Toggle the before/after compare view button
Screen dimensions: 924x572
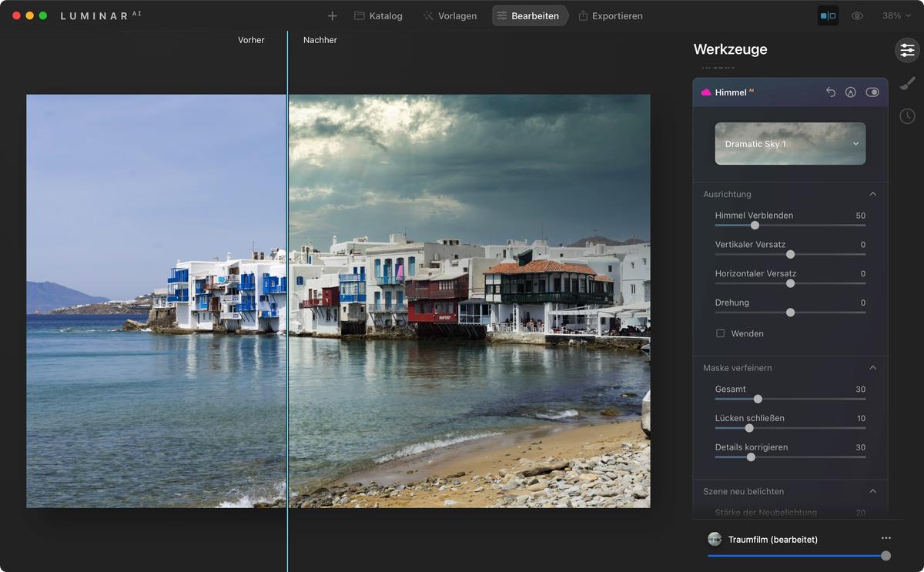828,15
